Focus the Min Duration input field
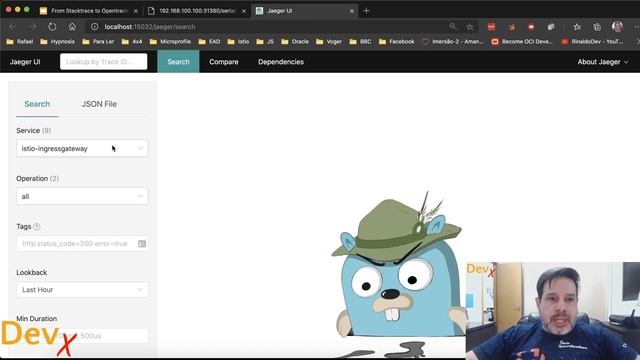The width and height of the screenshot is (640, 360). click(x=82, y=336)
